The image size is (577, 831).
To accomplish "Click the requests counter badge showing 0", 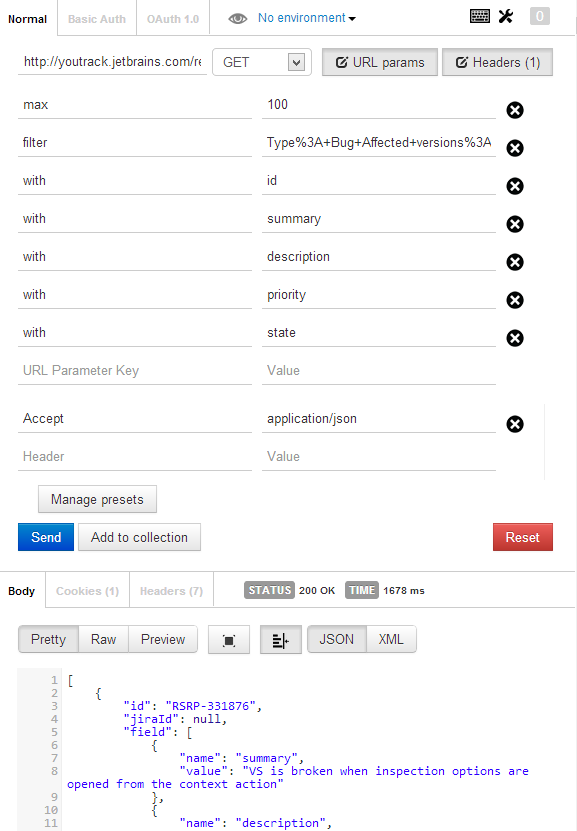I will pyautogui.click(x=540, y=16).
